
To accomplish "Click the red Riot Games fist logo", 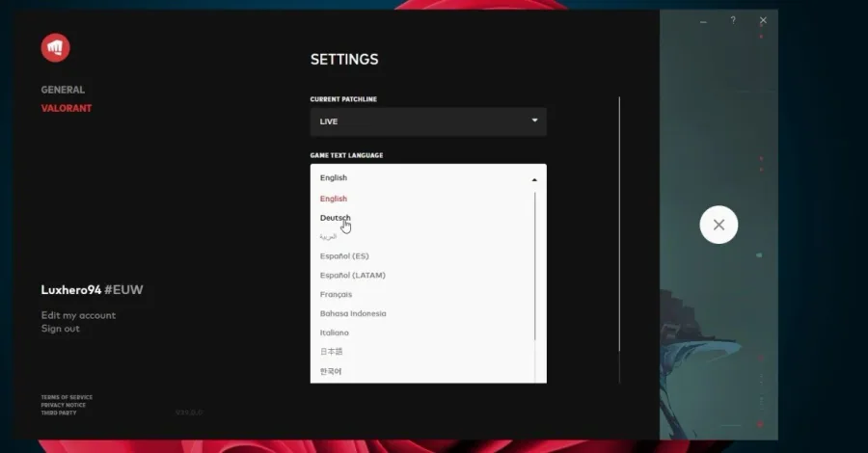I will click(55, 47).
